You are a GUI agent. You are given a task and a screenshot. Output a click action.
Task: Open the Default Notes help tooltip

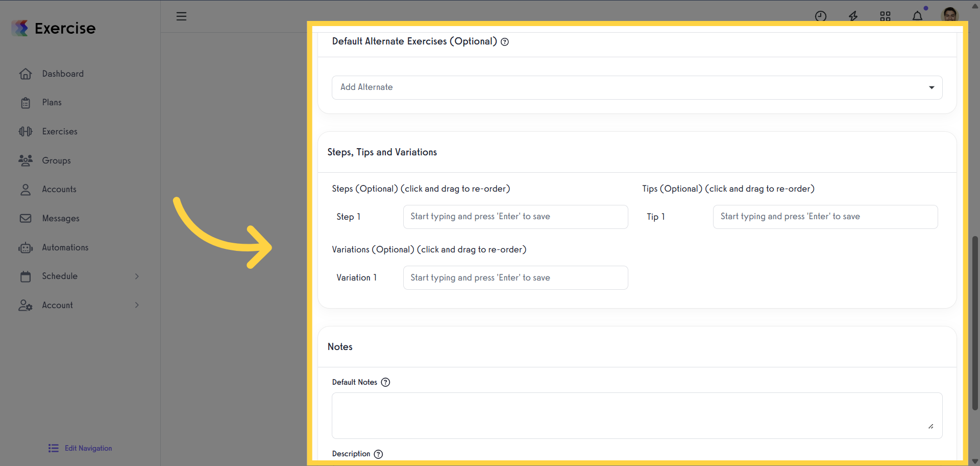point(385,382)
